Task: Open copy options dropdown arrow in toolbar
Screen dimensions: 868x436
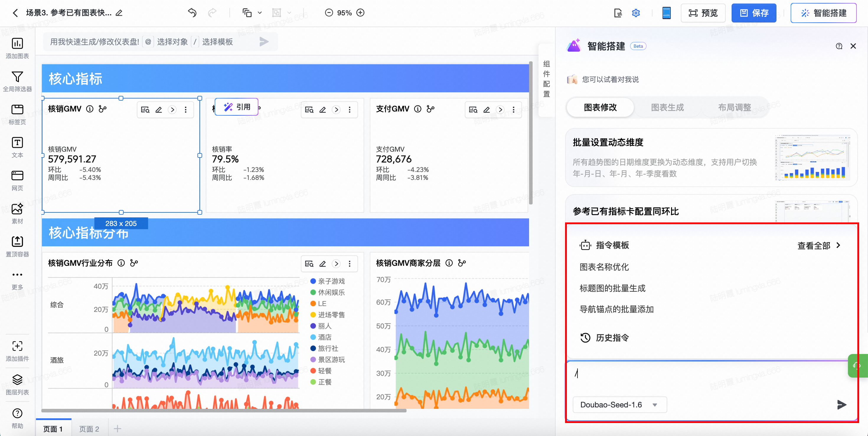Action: [x=260, y=13]
